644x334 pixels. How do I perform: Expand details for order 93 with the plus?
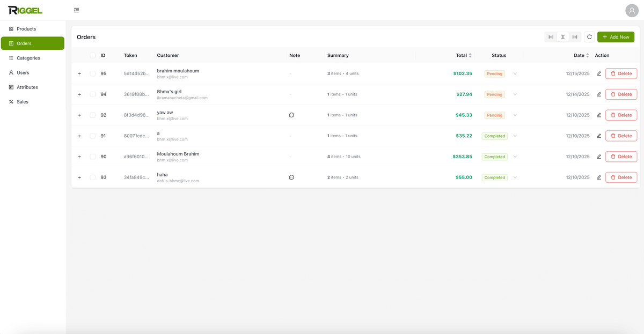[x=79, y=177]
